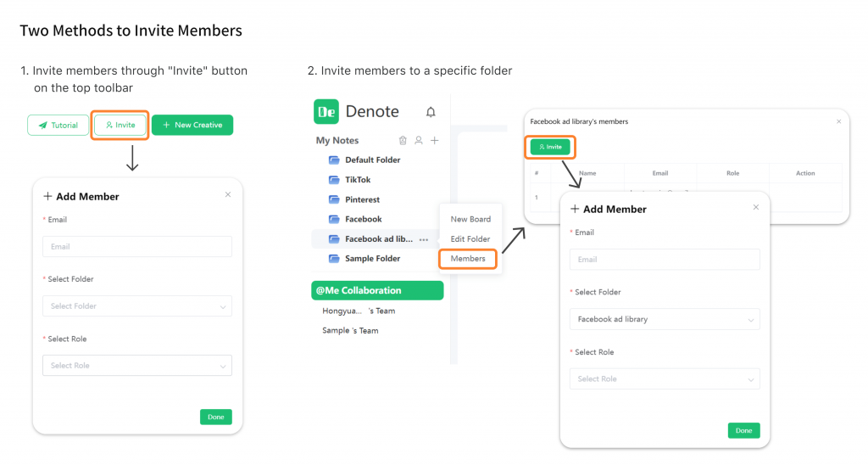Image resolution: width=868 pixels, height=465 pixels.
Task: Click the Denote logo icon
Action: point(326,111)
